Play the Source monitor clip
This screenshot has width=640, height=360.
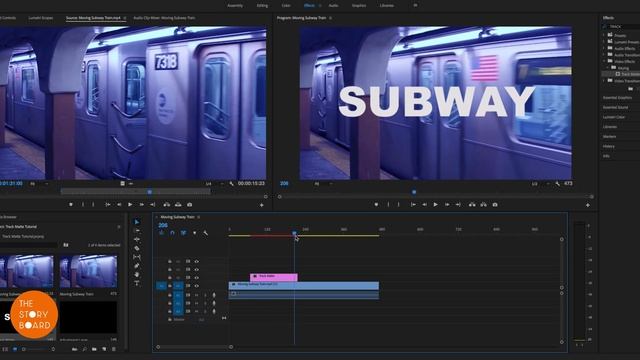pos(130,204)
